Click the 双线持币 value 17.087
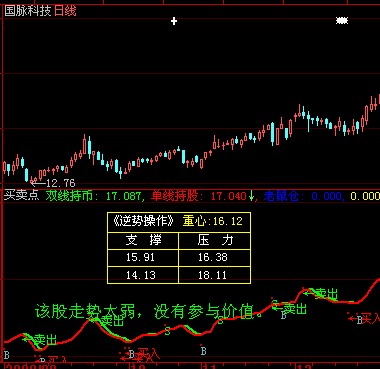Viewport: 380px width, 369px height. click(123, 196)
